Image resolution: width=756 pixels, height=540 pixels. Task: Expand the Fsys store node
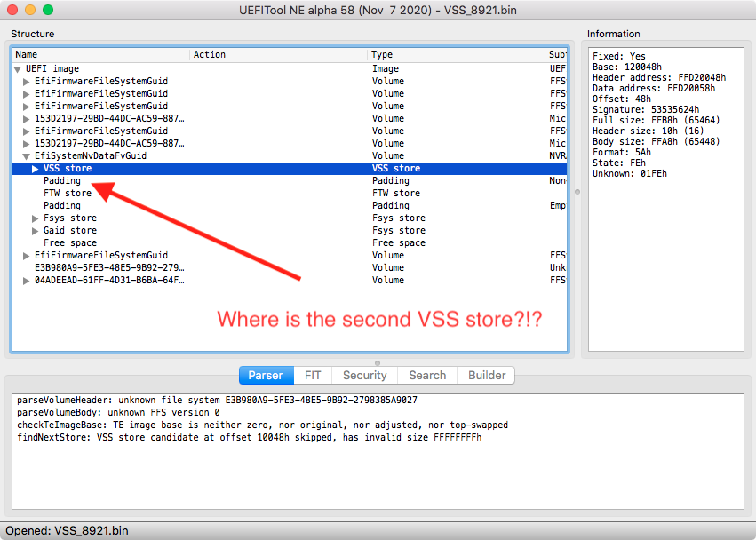[36, 218]
